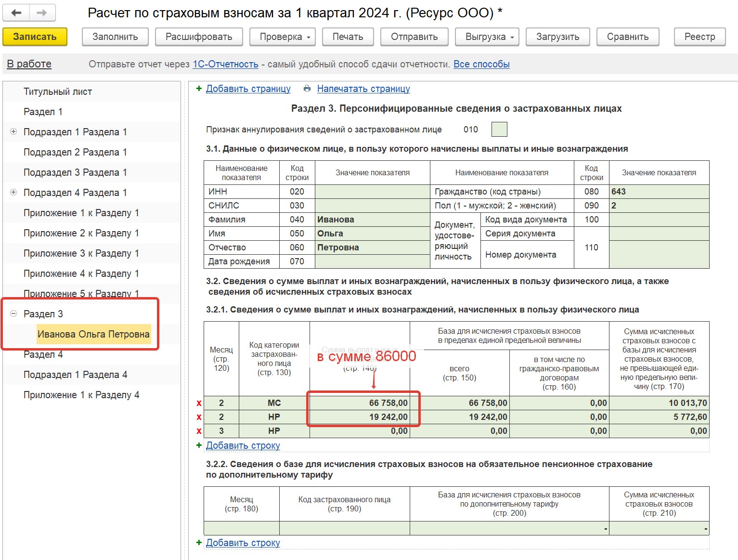
Task: Select Титульный лист in the section tree
Action: [x=58, y=91]
